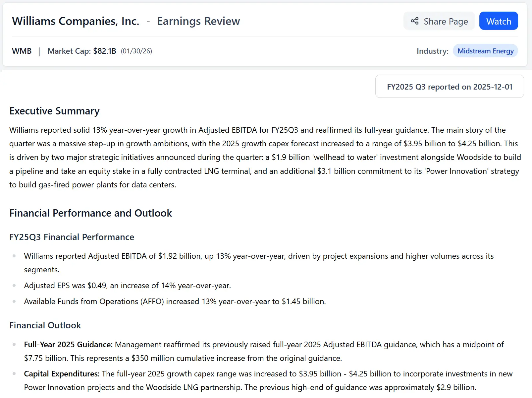This screenshot has height=398, width=532.
Task: Click the share icon beside Share Page
Action: 414,21
